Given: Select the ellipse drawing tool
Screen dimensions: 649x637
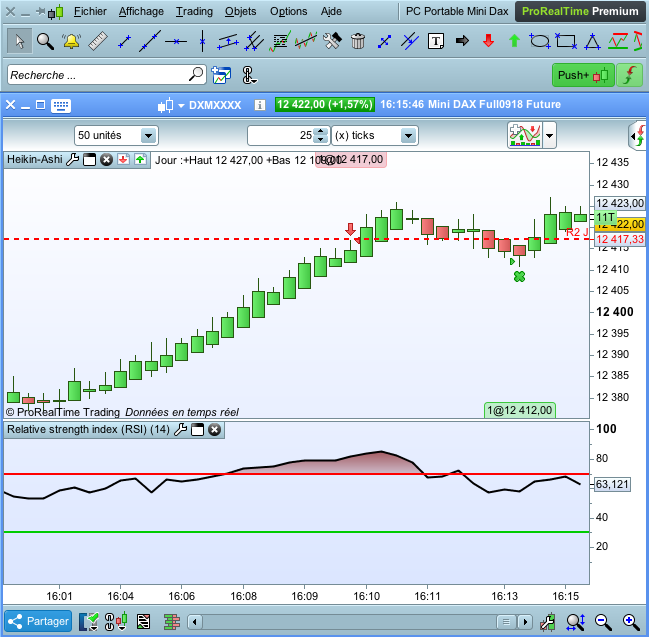Looking at the screenshot, I should pos(540,41).
